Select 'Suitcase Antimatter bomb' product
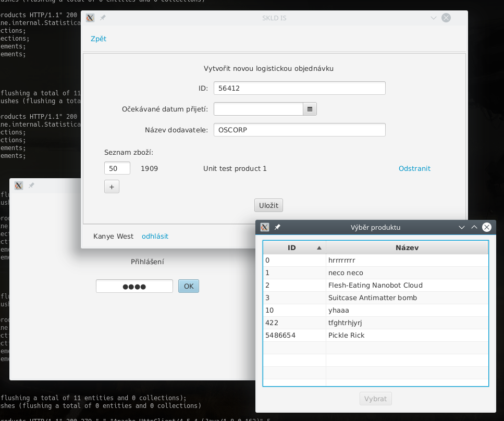This screenshot has height=421, width=504. tap(375, 298)
